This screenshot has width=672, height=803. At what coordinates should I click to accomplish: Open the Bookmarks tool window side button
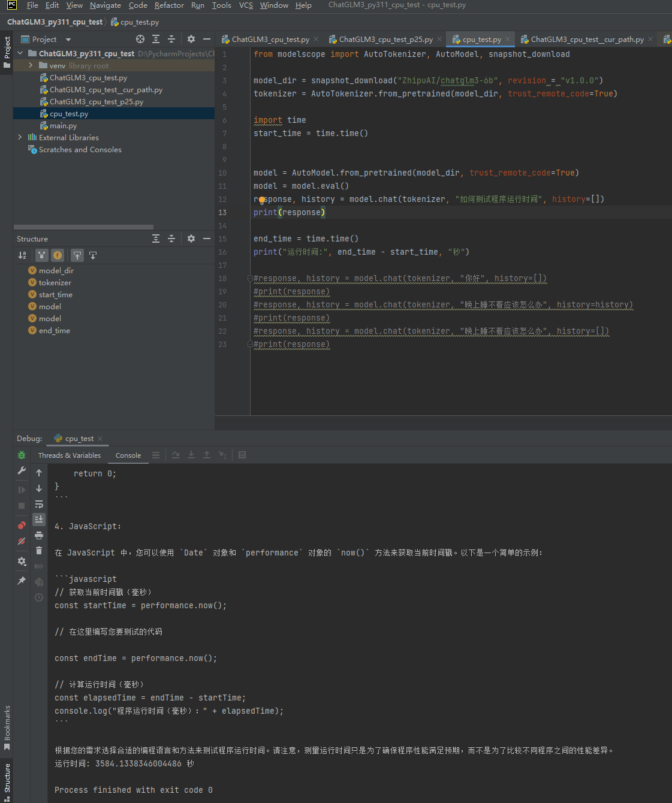7,727
